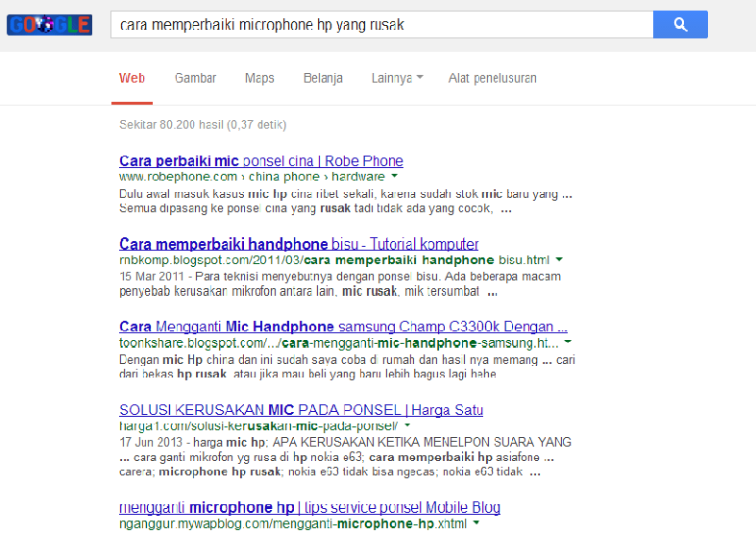Select the Web tab
This screenshot has height=534, width=756.
pyautogui.click(x=132, y=78)
